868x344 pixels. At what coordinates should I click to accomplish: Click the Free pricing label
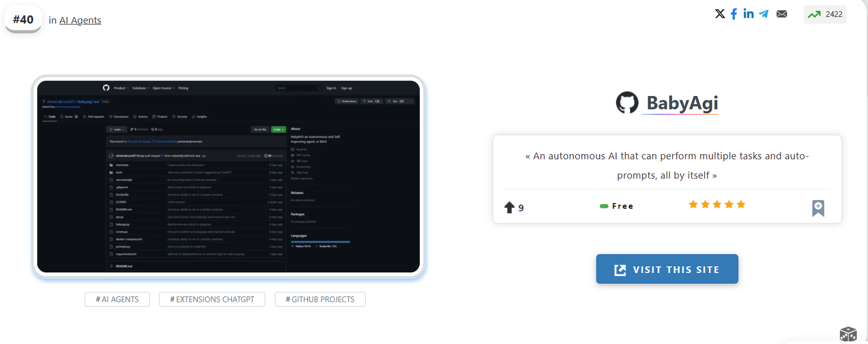[x=617, y=206]
